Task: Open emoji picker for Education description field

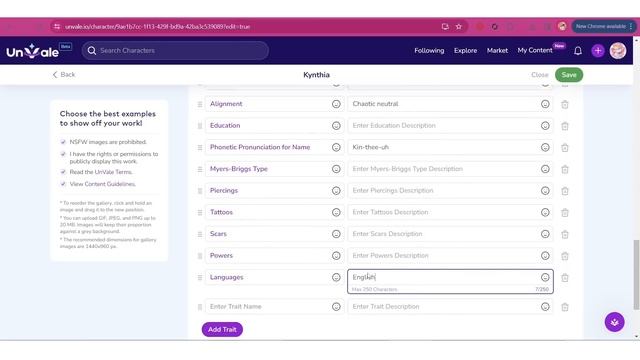Action: tap(545, 126)
